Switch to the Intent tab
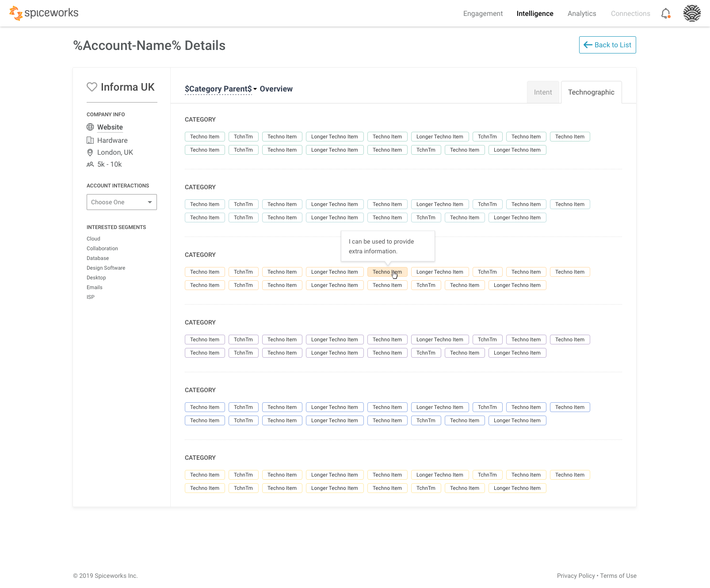 [x=543, y=92]
